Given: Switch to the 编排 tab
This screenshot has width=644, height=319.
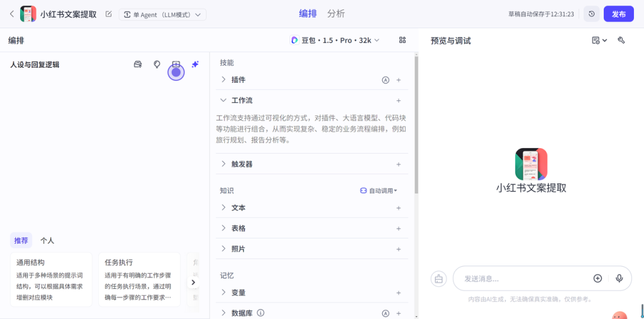Looking at the screenshot, I should point(308,14).
